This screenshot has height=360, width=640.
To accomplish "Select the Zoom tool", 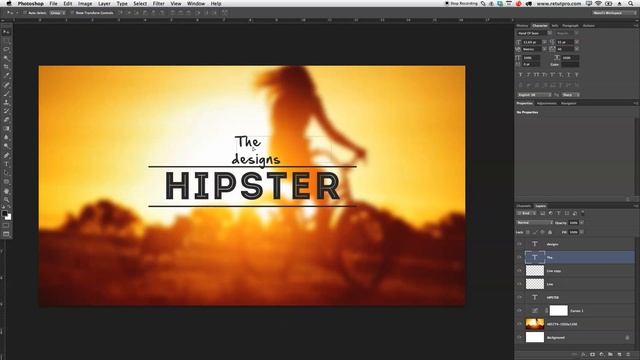I will point(6,200).
